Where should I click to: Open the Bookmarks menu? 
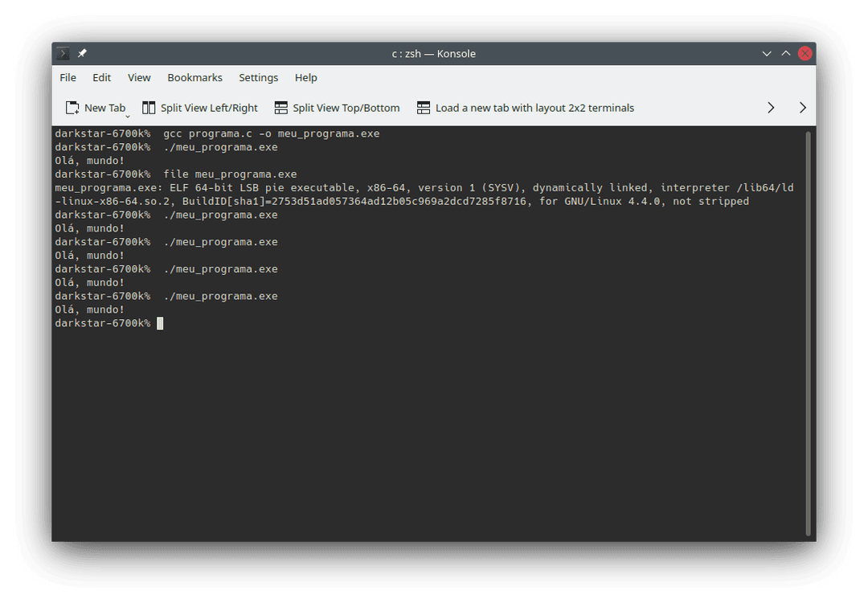point(194,77)
